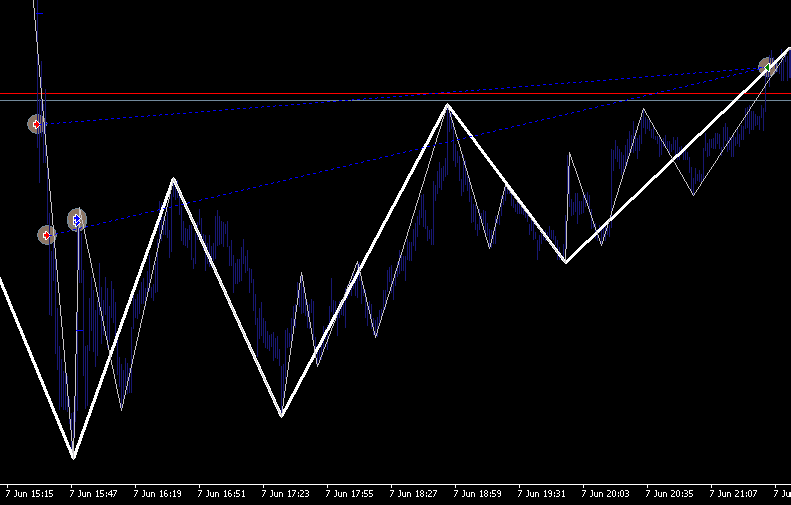Viewport: 791px width, 505px height.
Task: Click the '7 Jun 16:19' time label
Action: coord(157,493)
